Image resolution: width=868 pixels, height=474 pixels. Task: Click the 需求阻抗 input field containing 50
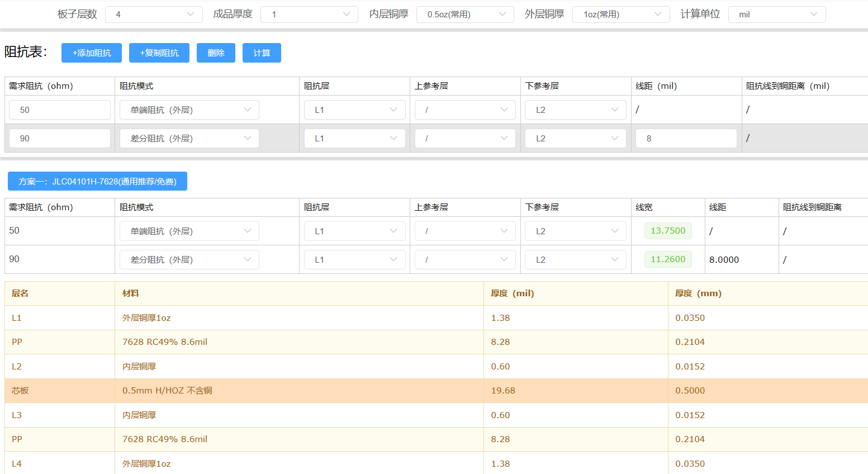[x=60, y=110]
